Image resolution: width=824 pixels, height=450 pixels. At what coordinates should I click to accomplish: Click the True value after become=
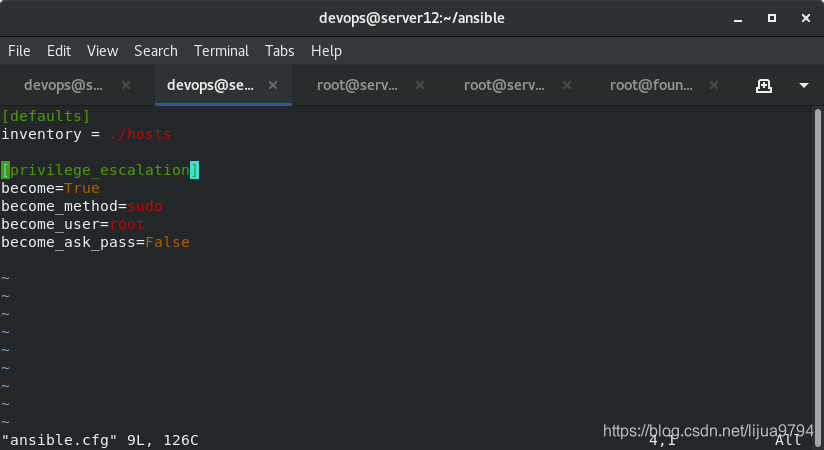(82, 188)
